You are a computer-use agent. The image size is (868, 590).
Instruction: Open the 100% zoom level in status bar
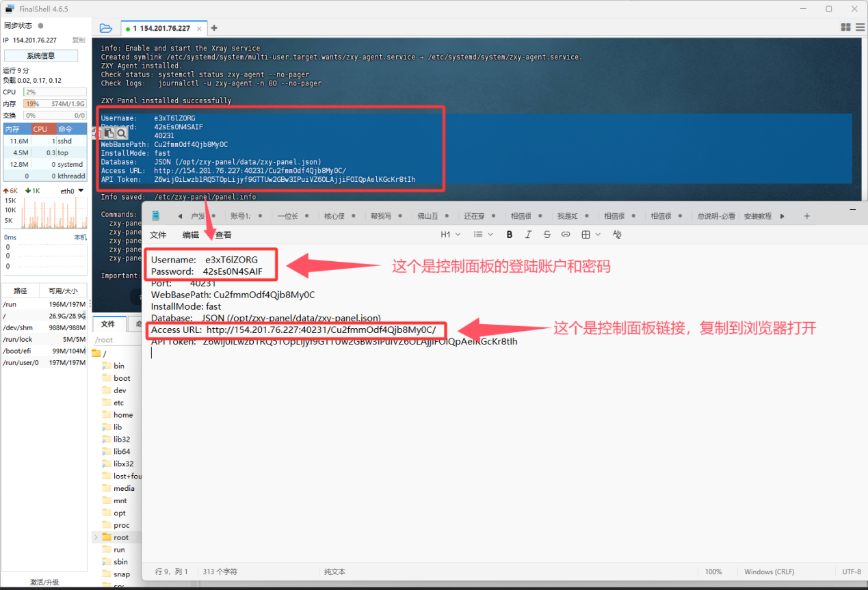click(x=713, y=572)
